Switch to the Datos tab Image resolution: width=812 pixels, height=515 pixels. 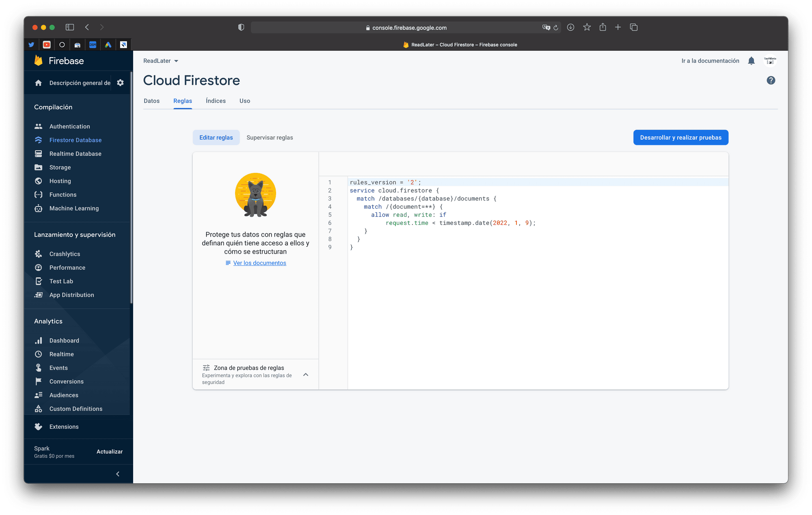[x=151, y=101]
